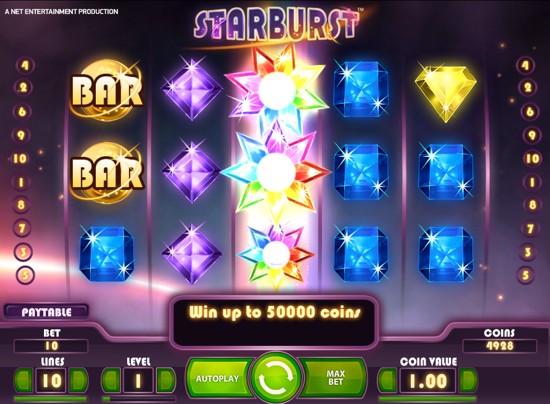Click the yellow diamond gem symbol

(445, 93)
